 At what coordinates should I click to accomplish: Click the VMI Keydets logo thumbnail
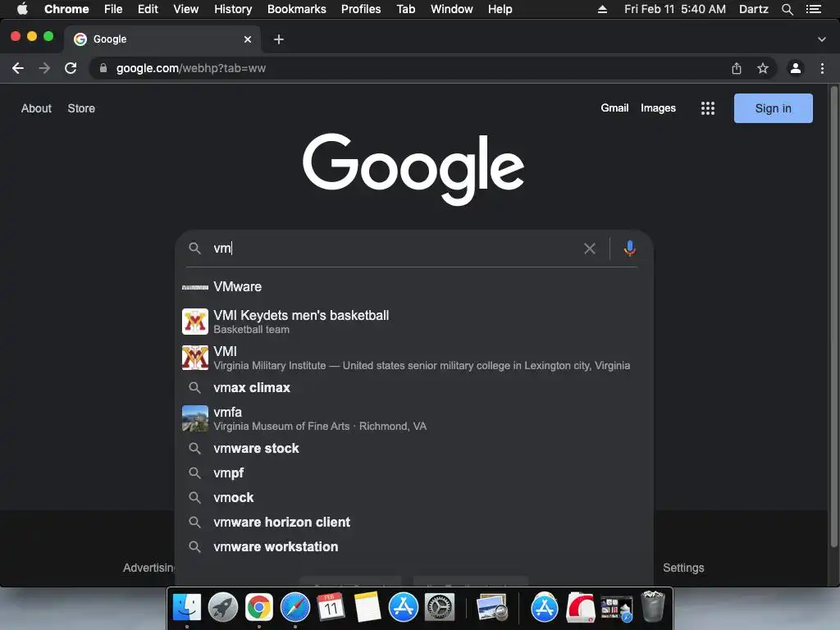195,322
